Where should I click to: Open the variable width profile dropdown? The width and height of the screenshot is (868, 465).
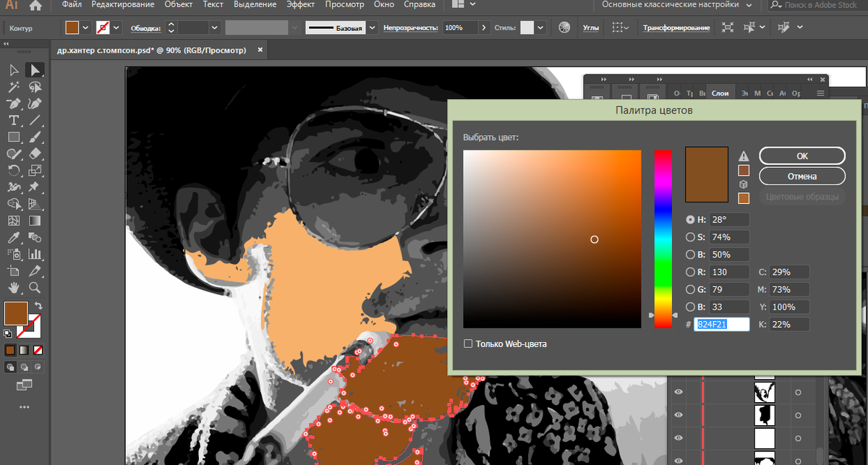295,27
